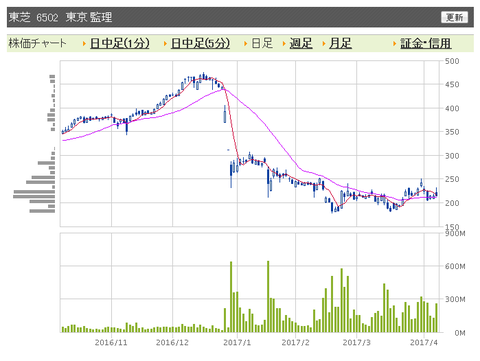This screenshot has width=480, height=361.
Task: Click the 2017/3 date axis label
Action: coord(356,343)
